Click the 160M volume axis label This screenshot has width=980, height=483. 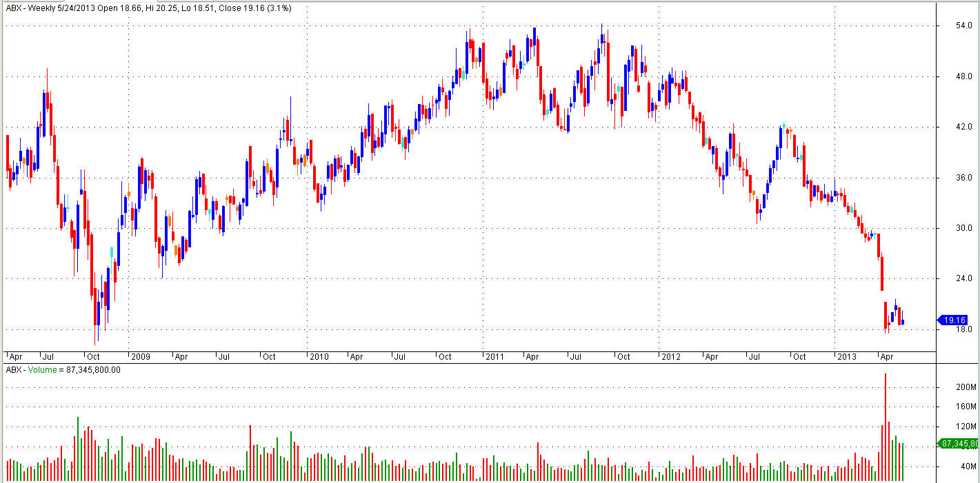[966, 407]
